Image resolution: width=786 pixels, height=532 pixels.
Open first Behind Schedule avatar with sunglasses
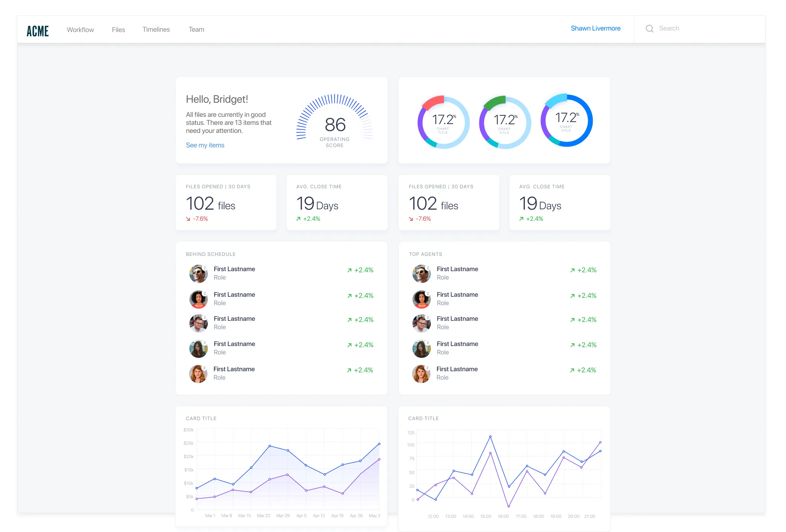[199, 274]
